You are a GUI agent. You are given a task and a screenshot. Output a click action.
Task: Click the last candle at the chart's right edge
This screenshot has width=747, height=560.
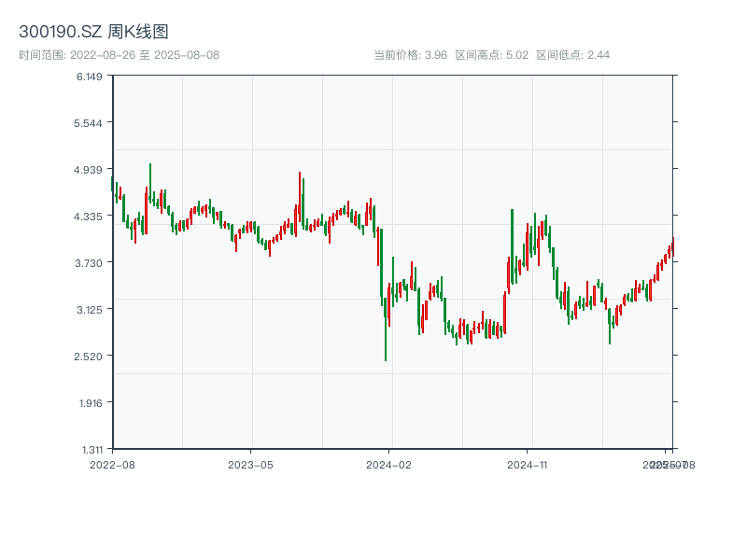point(672,247)
